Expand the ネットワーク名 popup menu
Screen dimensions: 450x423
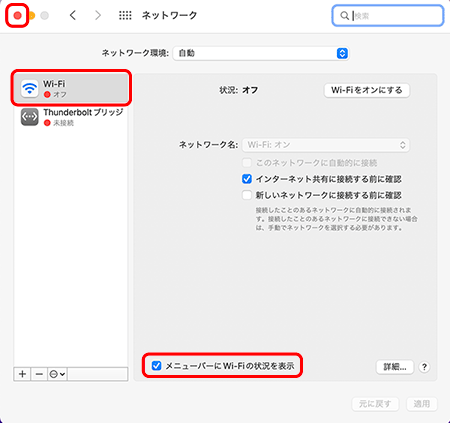[x=326, y=145]
